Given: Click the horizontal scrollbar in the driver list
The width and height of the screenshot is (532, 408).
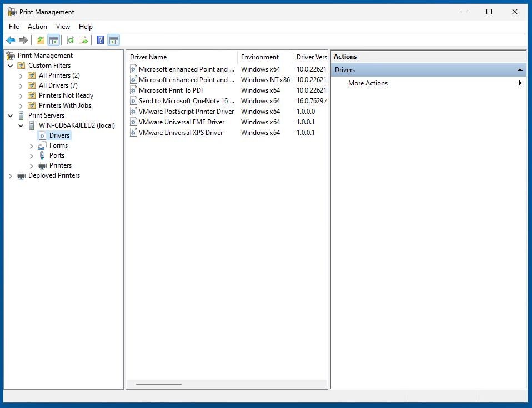Looking at the screenshot, I should pos(159,384).
